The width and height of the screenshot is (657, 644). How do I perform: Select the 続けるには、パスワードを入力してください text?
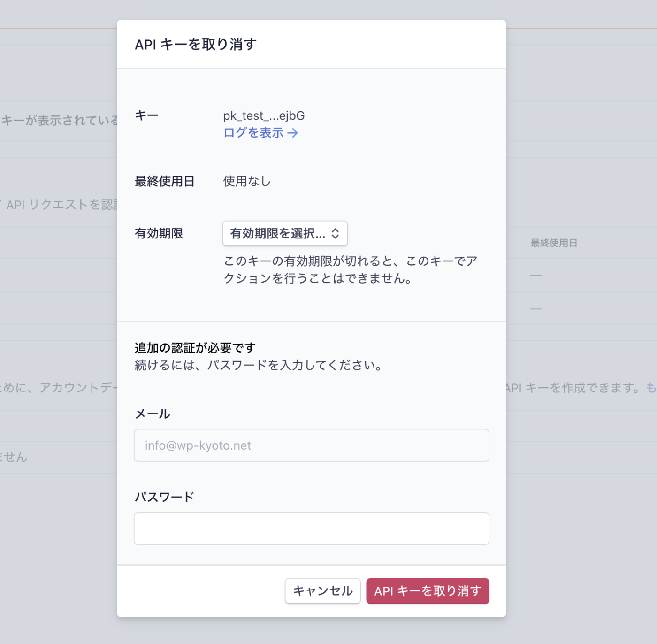click(x=259, y=365)
